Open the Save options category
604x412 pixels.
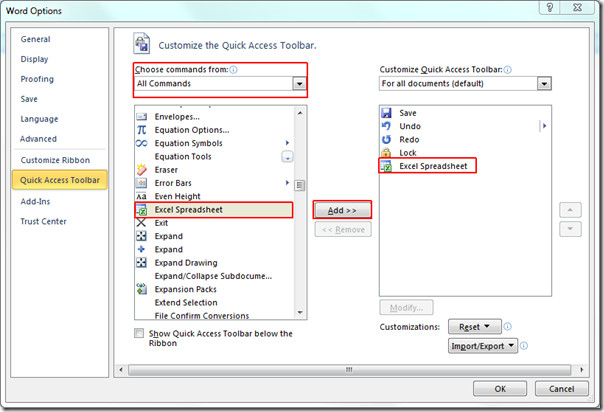29,99
